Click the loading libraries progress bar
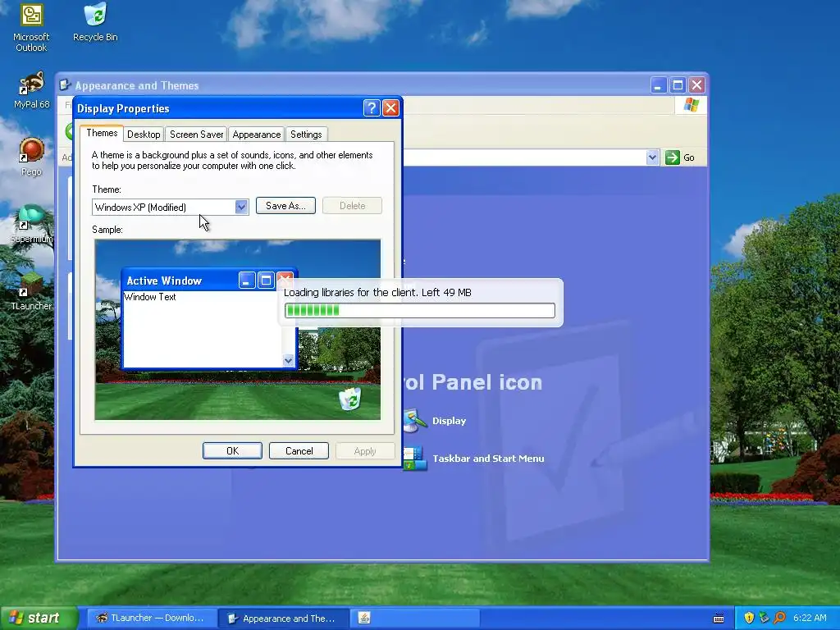 pos(420,310)
